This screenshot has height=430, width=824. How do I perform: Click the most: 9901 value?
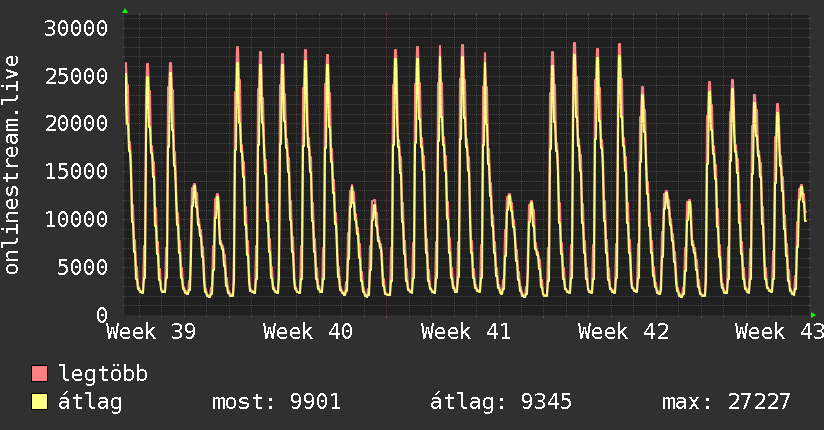click(276, 402)
